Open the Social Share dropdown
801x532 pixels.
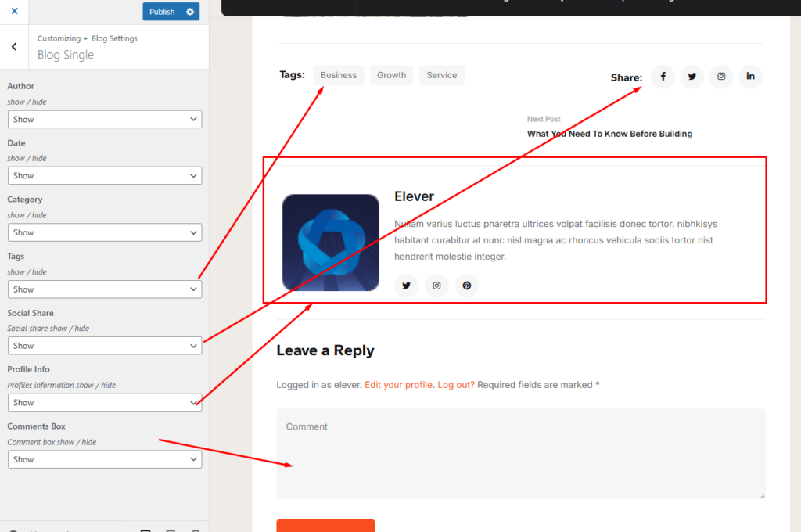pyautogui.click(x=105, y=346)
